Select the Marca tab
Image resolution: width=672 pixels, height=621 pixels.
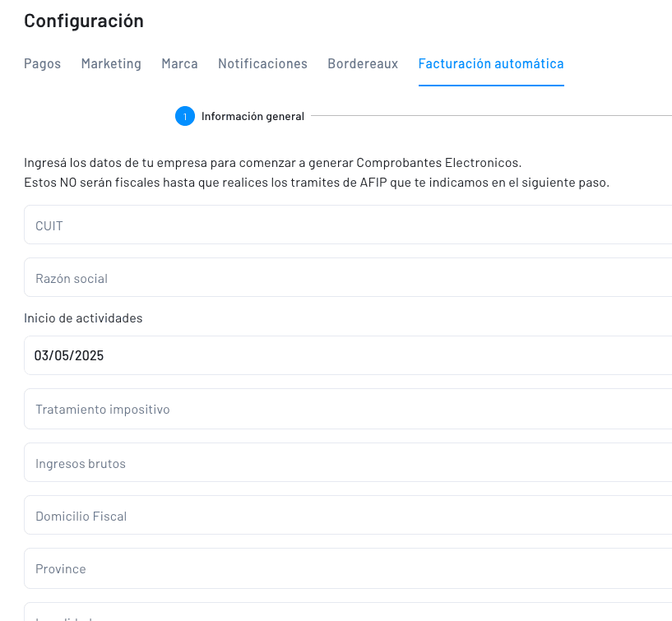[179, 63]
